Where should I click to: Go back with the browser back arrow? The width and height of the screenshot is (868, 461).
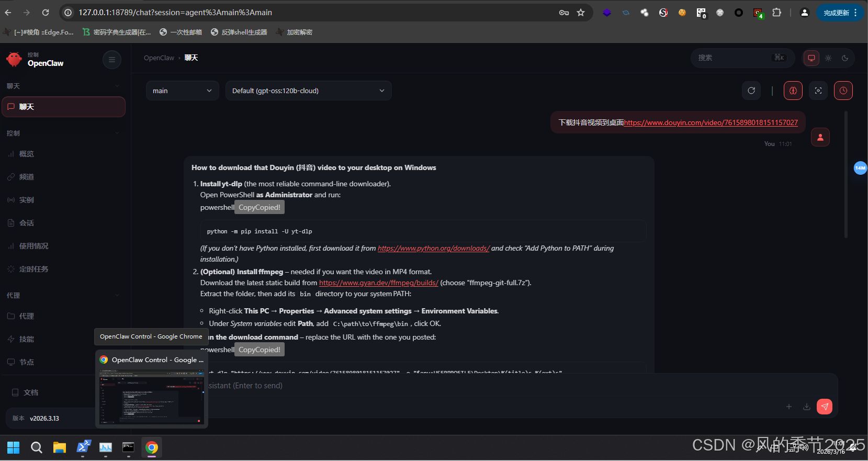[x=8, y=13]
